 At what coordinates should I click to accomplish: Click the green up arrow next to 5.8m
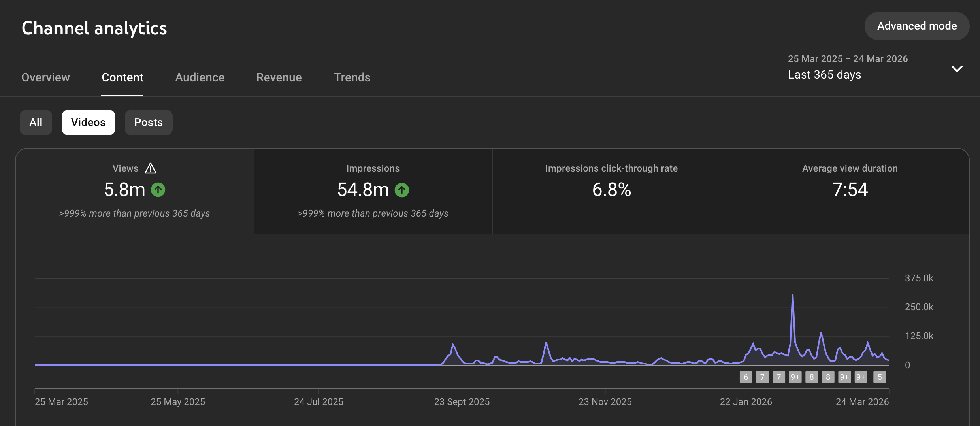158,190
